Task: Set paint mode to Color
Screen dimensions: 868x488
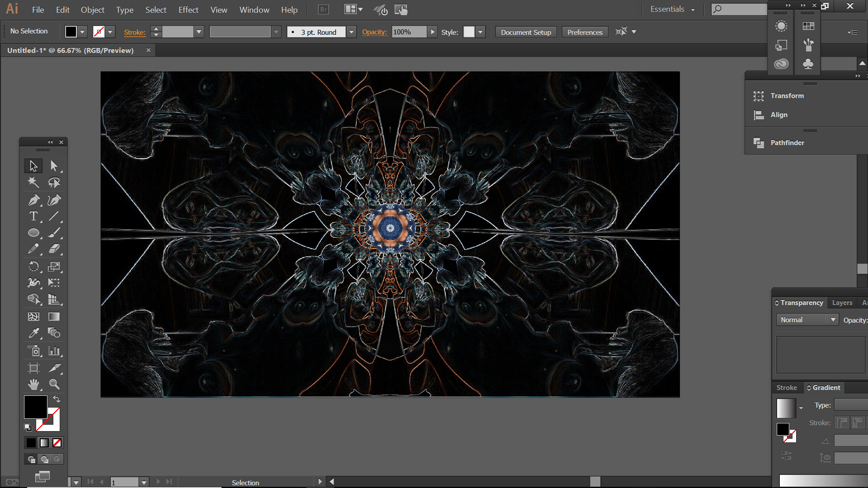Action: (x=31, y=443)
